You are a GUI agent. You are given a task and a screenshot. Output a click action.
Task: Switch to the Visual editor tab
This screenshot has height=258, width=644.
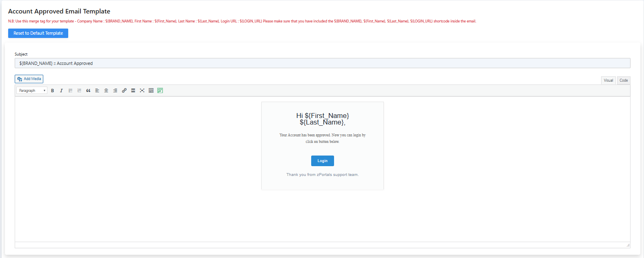click(608, 80)
